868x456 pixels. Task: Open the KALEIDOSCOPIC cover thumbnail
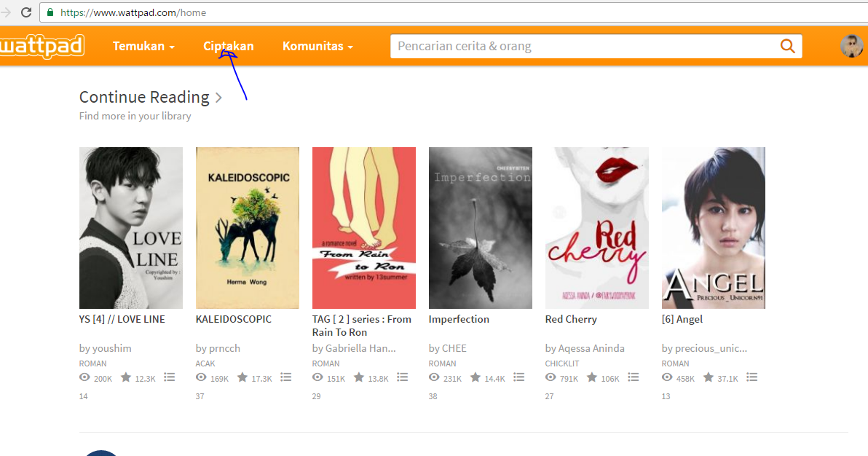247,227
